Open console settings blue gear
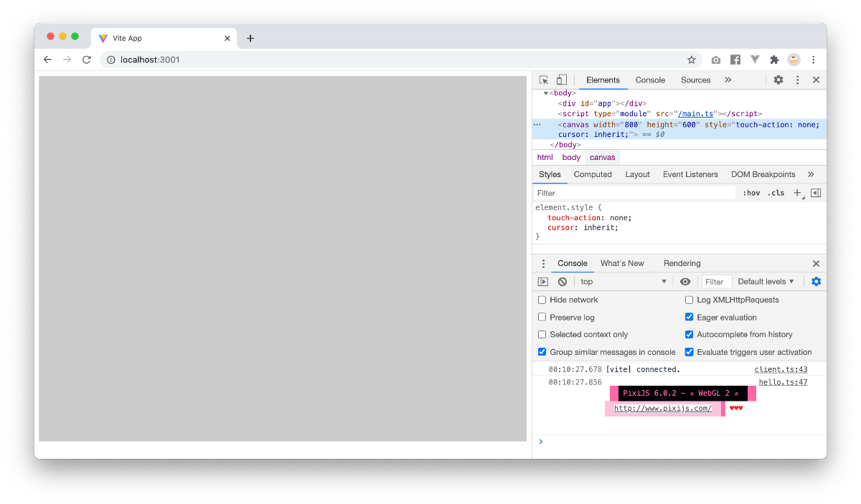 tap(816, 281)
